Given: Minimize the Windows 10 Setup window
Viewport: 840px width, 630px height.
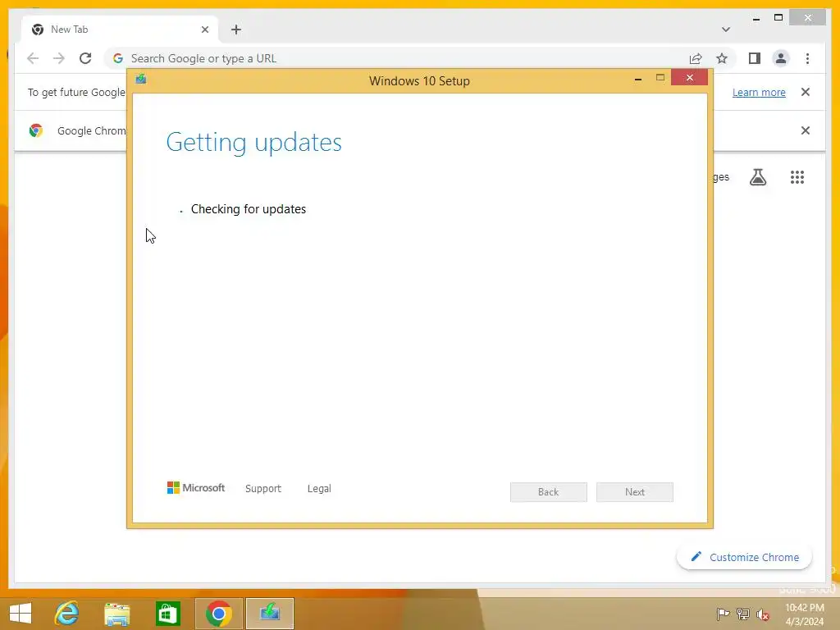Looking at the screenshot, I should (x=638, y=79).
